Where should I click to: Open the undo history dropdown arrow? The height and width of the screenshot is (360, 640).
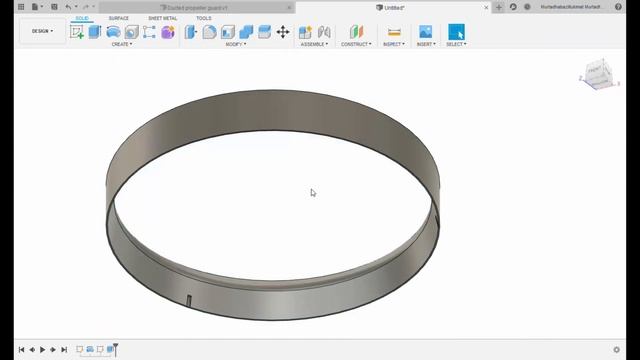pos(76,7)
